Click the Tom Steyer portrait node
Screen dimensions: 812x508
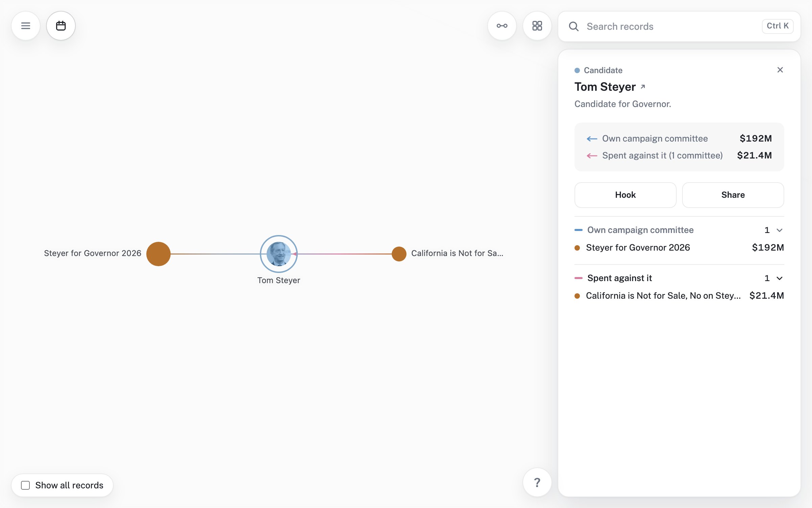(x=279, y=254)
